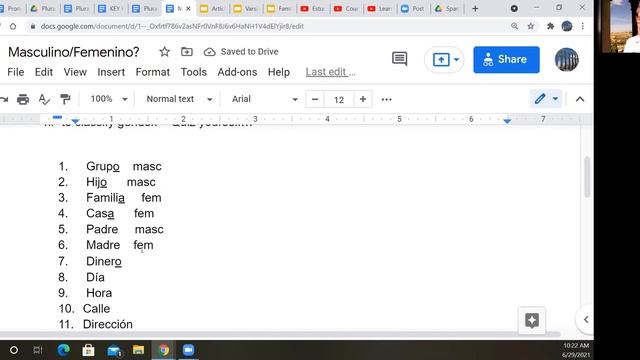Open Task View on the taskbar
Image resolution: width=640 pixels, height=360 pixels.
pos(38,350)
